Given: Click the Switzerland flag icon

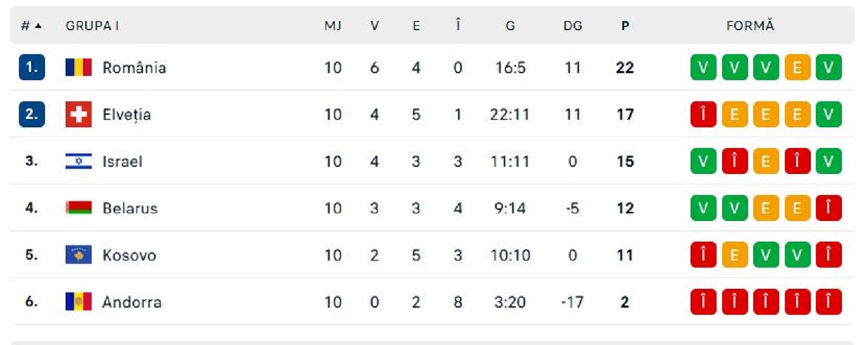Looking at the screenshot, I should coord(78,114).
